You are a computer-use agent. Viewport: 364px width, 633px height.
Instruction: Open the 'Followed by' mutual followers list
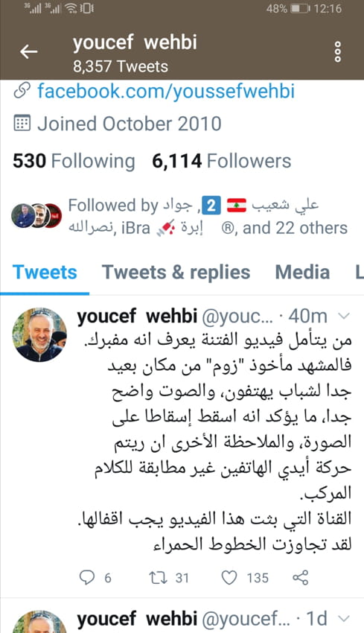tap(208, 217)
